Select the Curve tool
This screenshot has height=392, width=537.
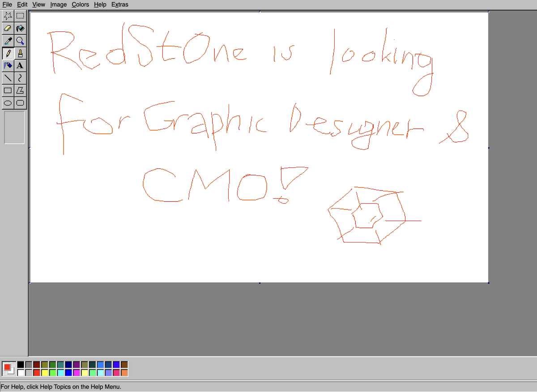pos(20,78)
